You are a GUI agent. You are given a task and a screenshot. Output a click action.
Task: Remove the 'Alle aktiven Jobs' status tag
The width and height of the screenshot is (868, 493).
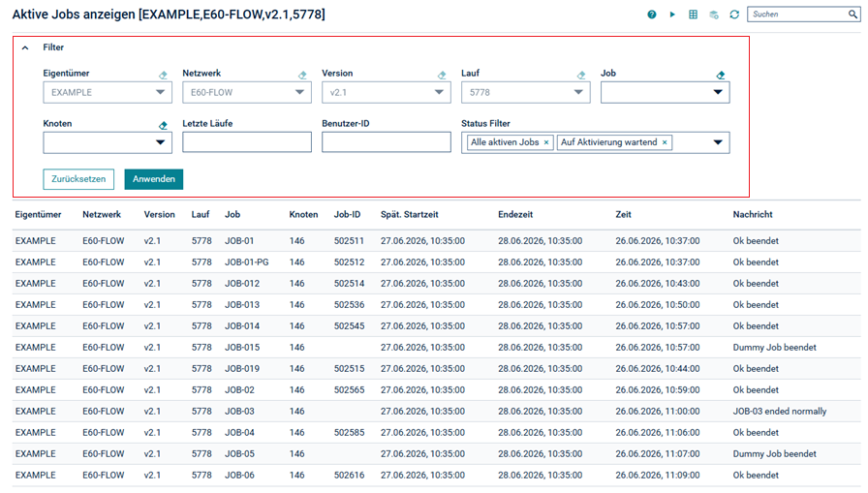(546, 142)
